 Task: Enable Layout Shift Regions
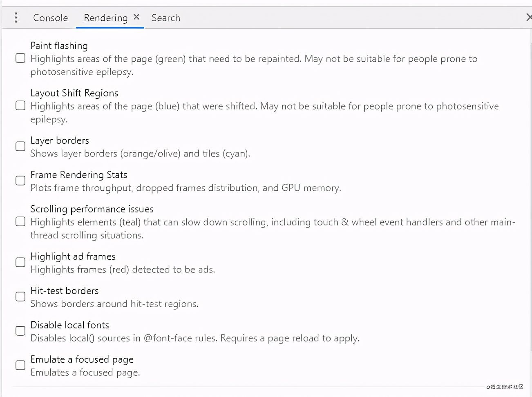[20, 105]
